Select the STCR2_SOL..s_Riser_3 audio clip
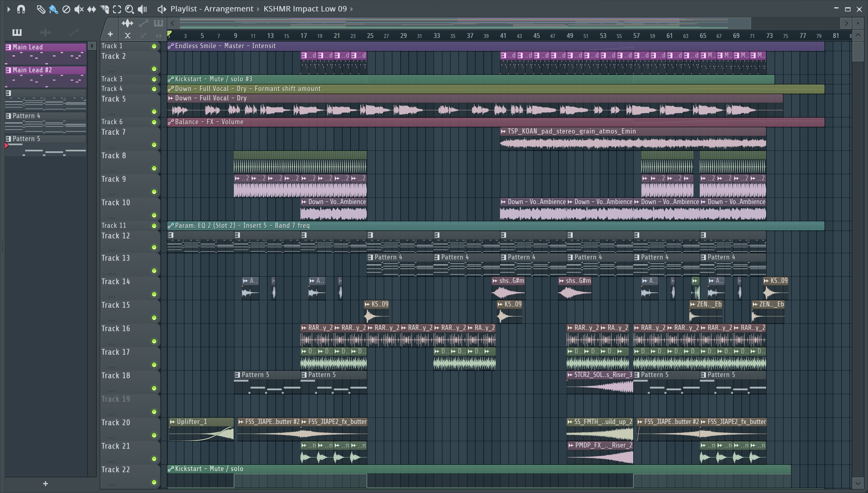 coord(600,382)
